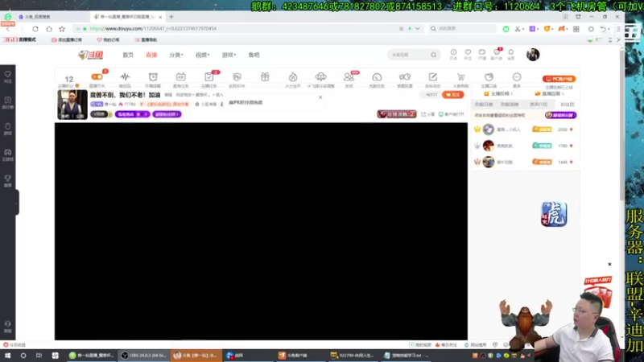
Task: Open the UFO airship icon
Action: 320,79
